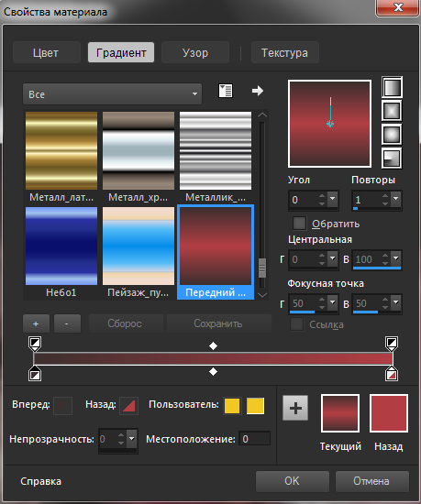Select the Передний red gradient thumbnail

[x=216, y=246]
